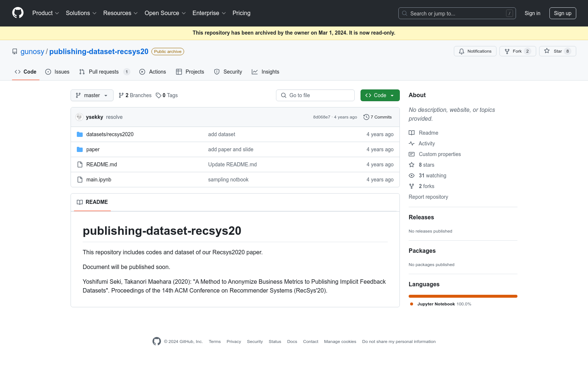Open the GitHub homepage logo
This screenshot has height=368, width=588.
tap(18, 13)
